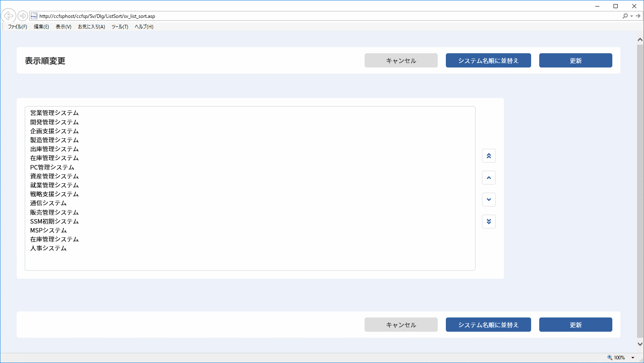
Task: Move selected item down one position
Action: coord(489,200)
